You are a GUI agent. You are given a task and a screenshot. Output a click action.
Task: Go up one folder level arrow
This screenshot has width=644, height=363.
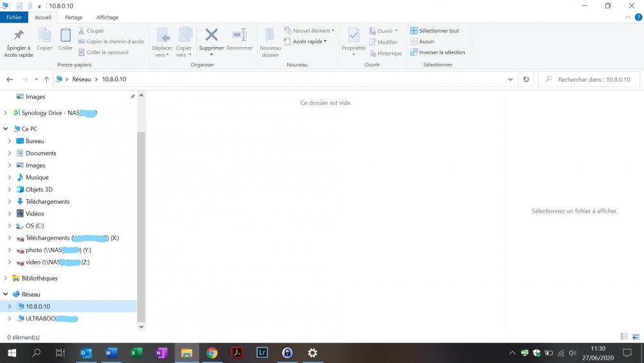point(46,79)
